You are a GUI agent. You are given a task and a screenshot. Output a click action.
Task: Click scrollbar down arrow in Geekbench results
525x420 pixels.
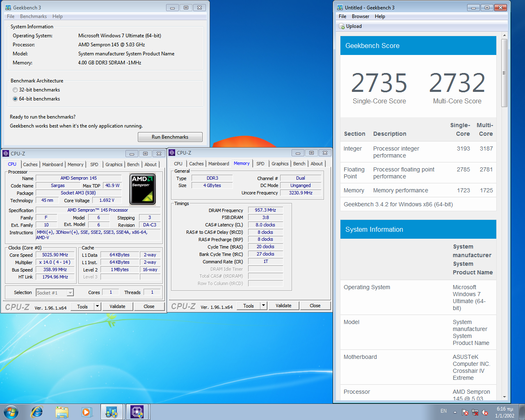pos(504,397)
